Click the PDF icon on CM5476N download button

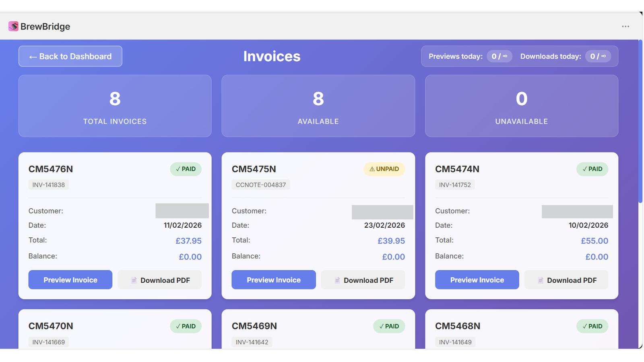[134, 280]
